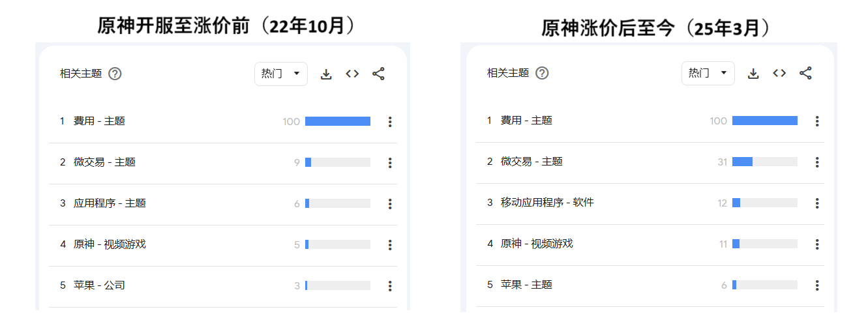Download the related topics data in the 涨价前 panel

click(x=326, y=74)
